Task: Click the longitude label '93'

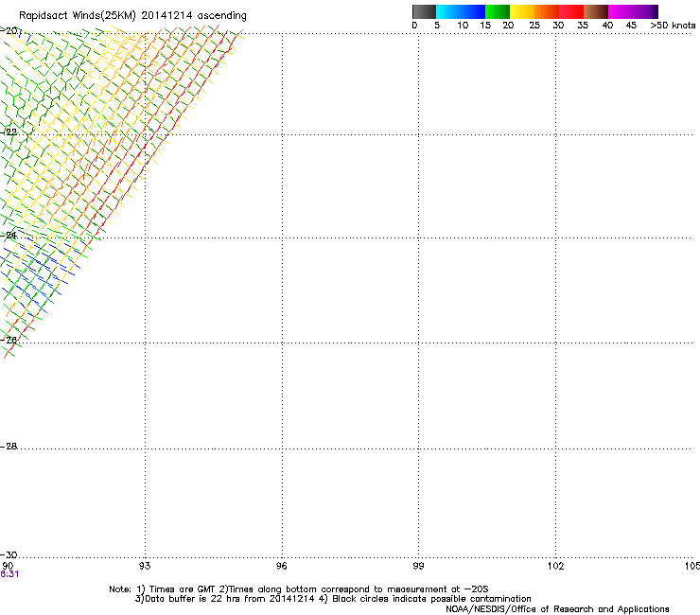Action: coord(145,567)
